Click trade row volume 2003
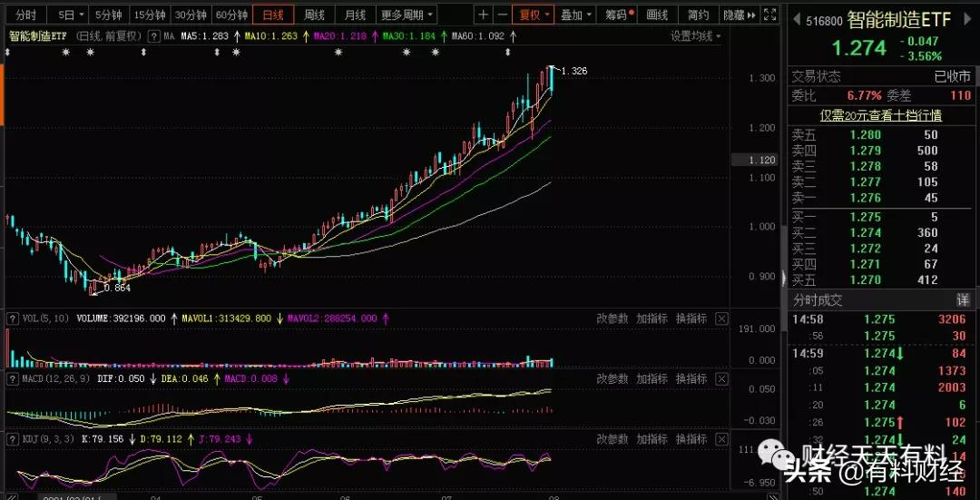This screenshot has height=500, width=980. [951, 387]
